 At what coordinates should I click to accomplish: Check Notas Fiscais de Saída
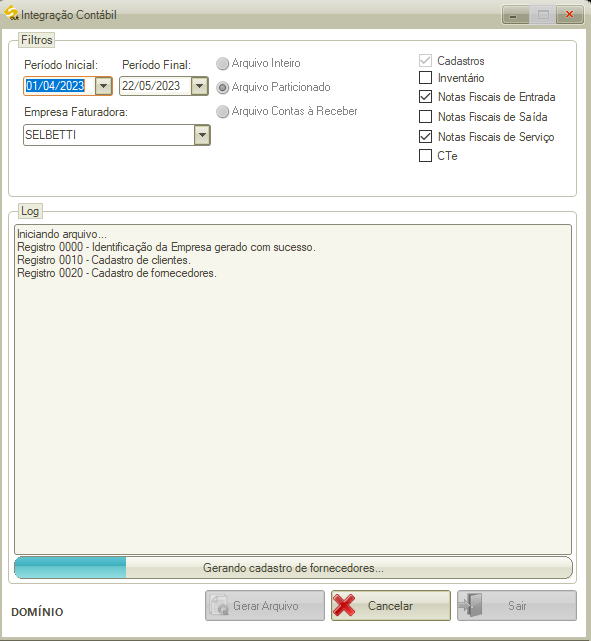[x=425, y=117]
